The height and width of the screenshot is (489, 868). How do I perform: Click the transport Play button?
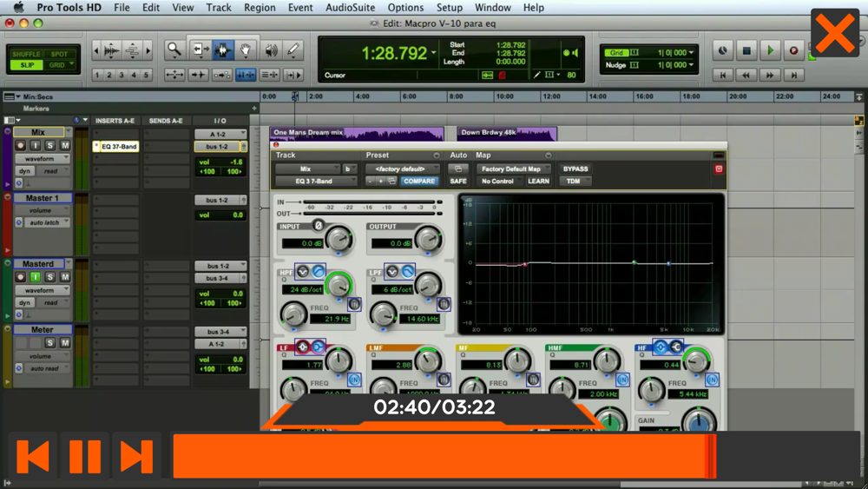(x=769, y=50)
